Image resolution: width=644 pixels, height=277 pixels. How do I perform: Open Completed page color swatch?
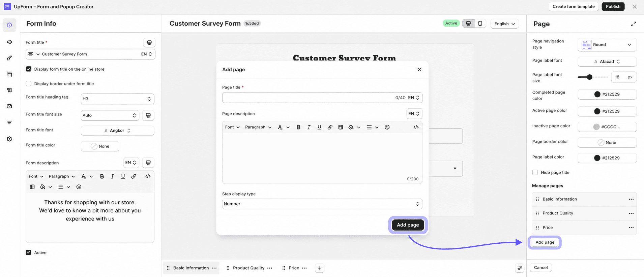point(607,94)
